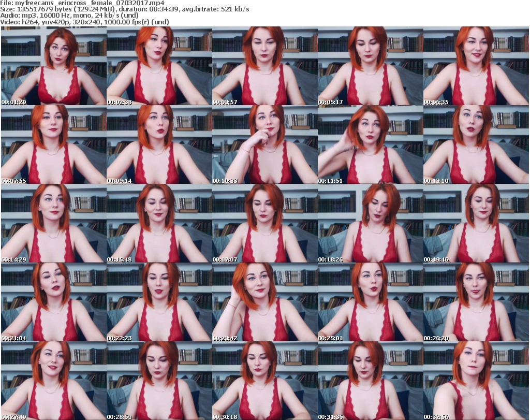Viewport: 530px width, 420px height.
Task: View the thumbnail marked 00:30:18
Action: pyautogui.click(x=264, y=381)
